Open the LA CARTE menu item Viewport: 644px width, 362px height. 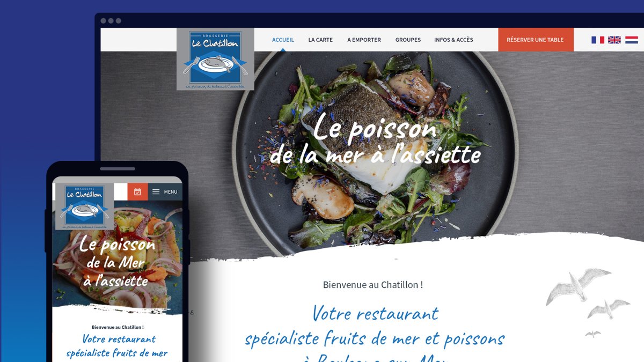pos(320,40)
